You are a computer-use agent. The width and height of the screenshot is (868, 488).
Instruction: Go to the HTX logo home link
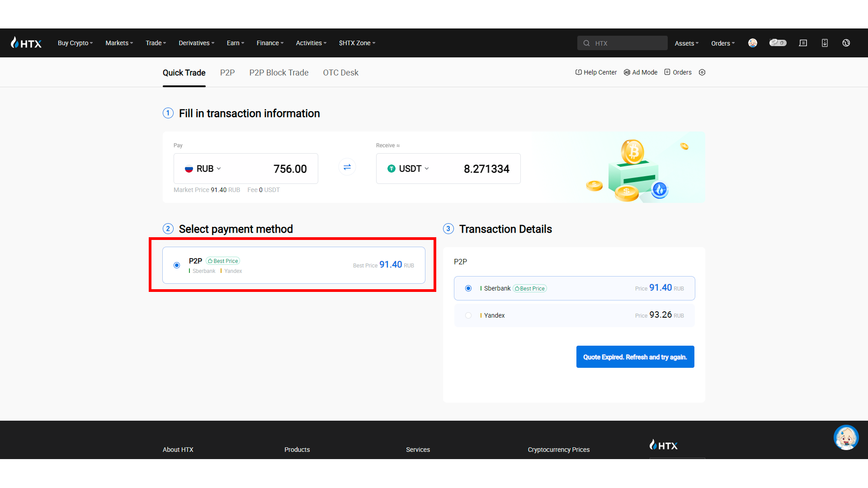click(x=26, y=43)
